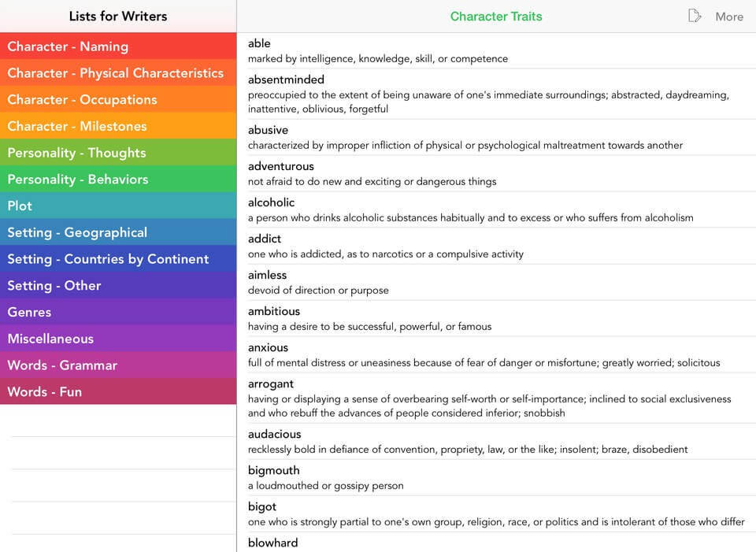Select the Miscellaneous category
756x552 pixels.
point(118,339)
